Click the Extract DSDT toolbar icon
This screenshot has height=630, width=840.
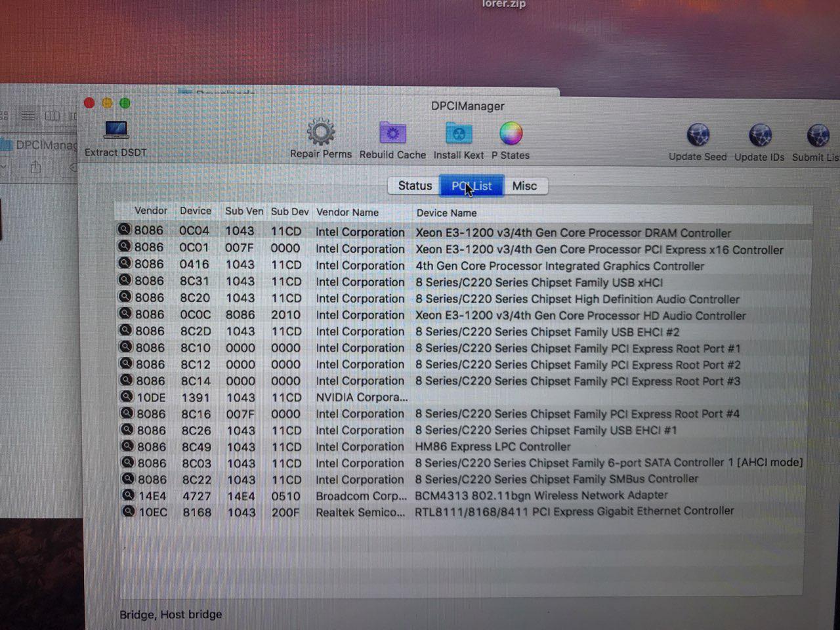[116, 130]
